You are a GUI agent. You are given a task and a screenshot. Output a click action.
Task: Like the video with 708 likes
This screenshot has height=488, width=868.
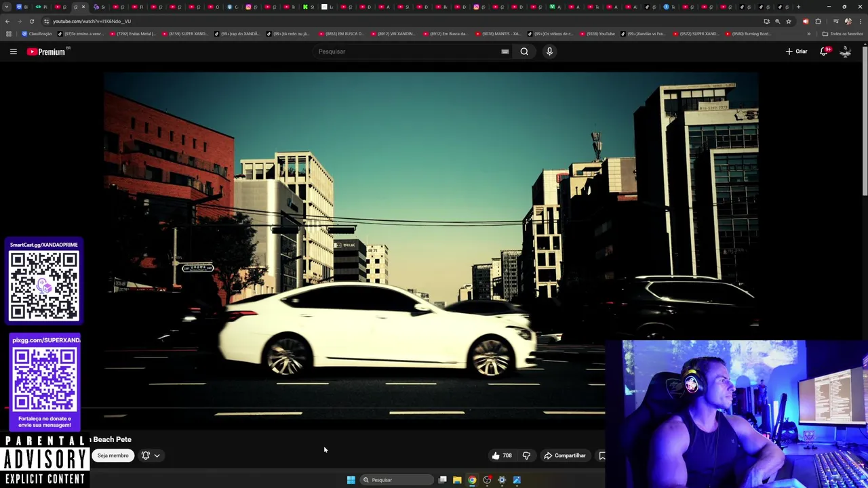click(502, 455)
